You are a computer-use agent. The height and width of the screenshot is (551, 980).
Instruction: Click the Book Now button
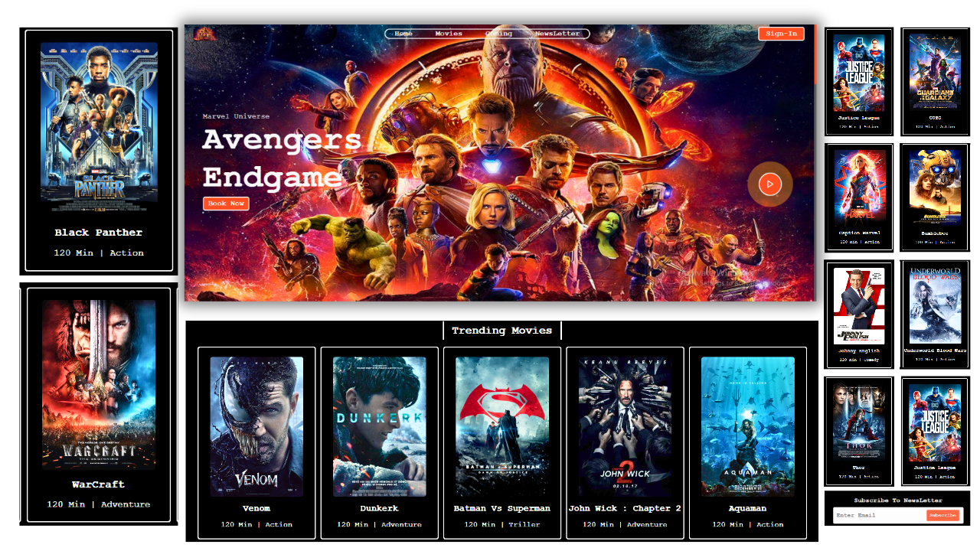[226, 204]
